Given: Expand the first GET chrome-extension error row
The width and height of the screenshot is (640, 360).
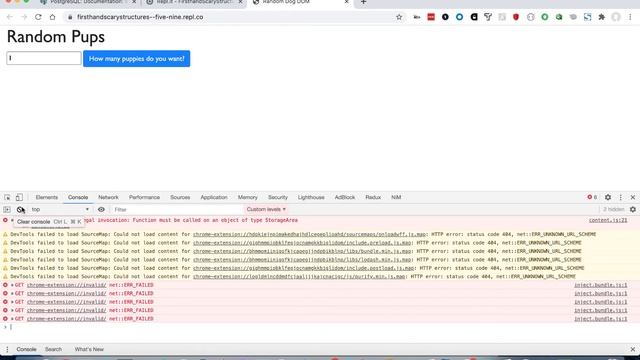Looking at the screenshot, I should (x=12, y=285).
